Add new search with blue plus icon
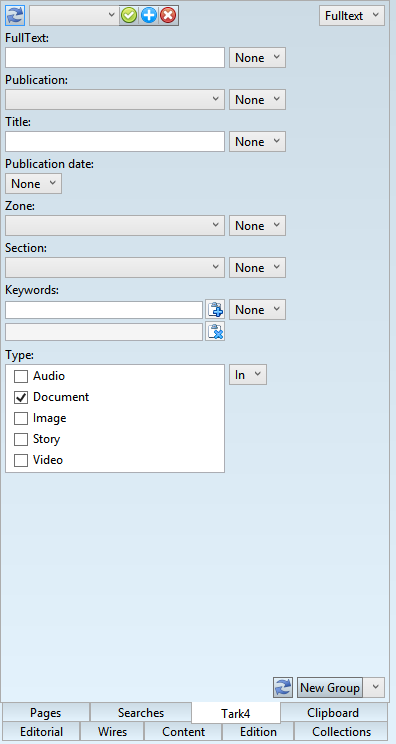Viewport: 396px width, 744px height. pos(148,16)
